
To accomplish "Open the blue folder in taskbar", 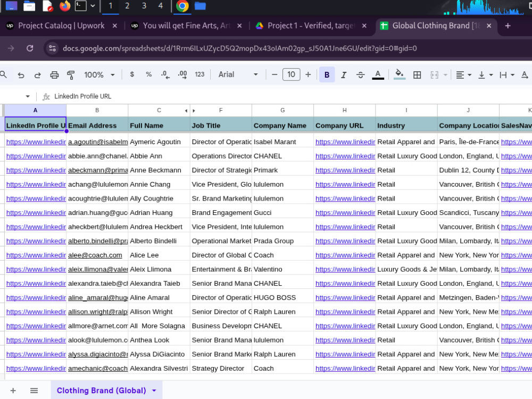I will click(200, 6).
